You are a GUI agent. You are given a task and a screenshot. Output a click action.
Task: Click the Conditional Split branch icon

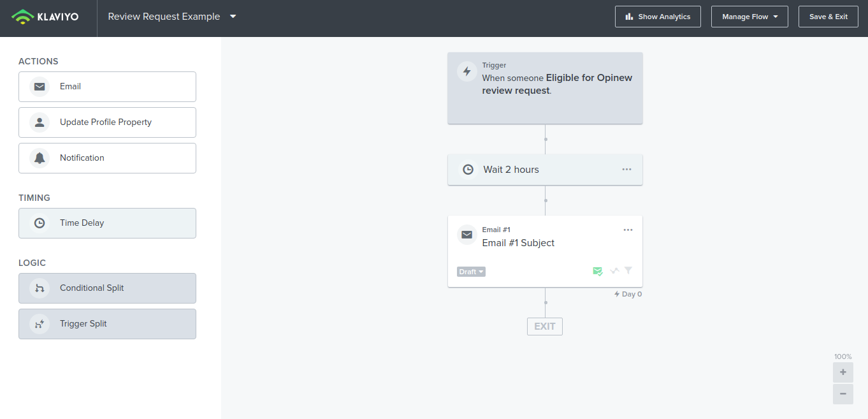click(x=39, y=288)
